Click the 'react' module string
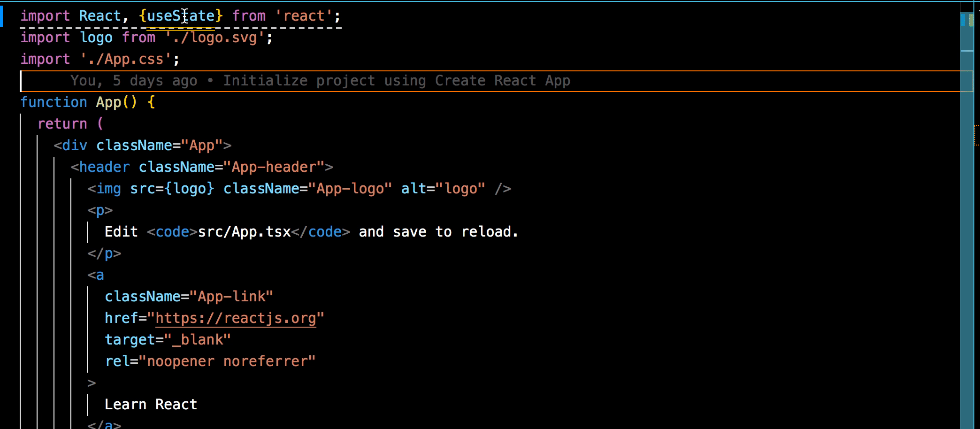980x429 pixels. pos(304,15)
